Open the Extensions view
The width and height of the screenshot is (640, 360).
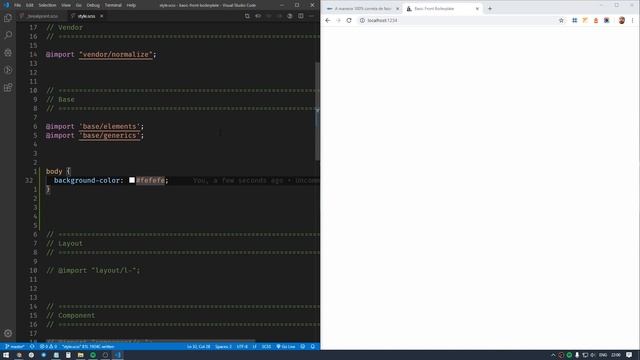8,87
